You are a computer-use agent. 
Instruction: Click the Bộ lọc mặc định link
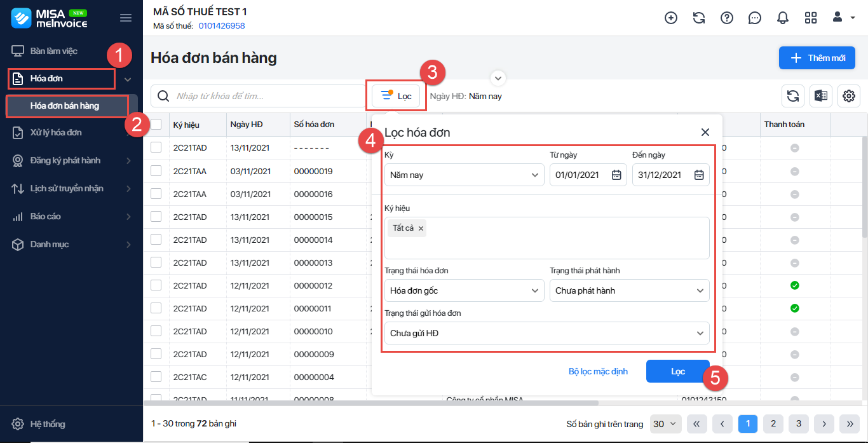(x=598, y=371)
